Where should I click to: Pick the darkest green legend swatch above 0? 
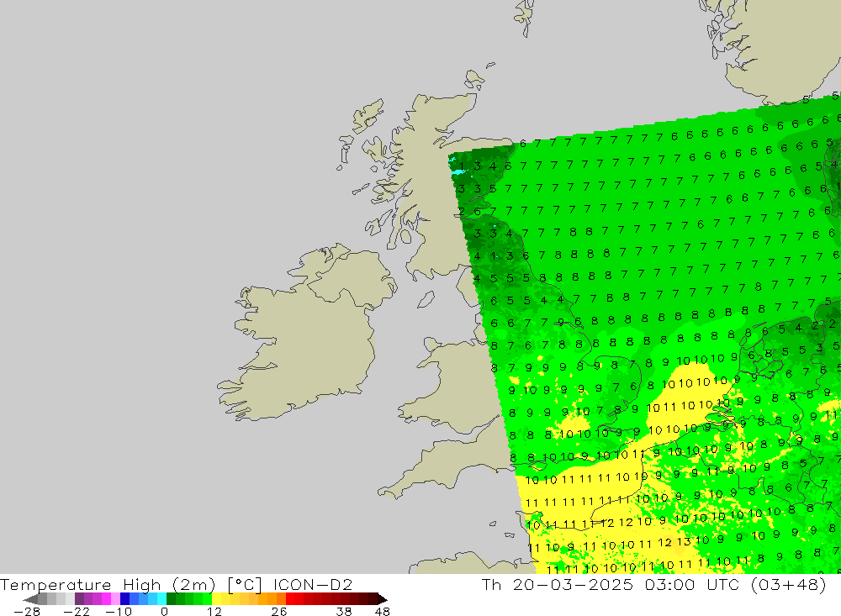coord(171,599)
